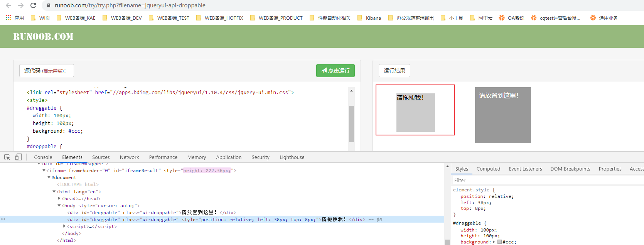Collapse the body element node
Image resolution: width=644 pixels, height=245 pixels.
coord(59,206)
